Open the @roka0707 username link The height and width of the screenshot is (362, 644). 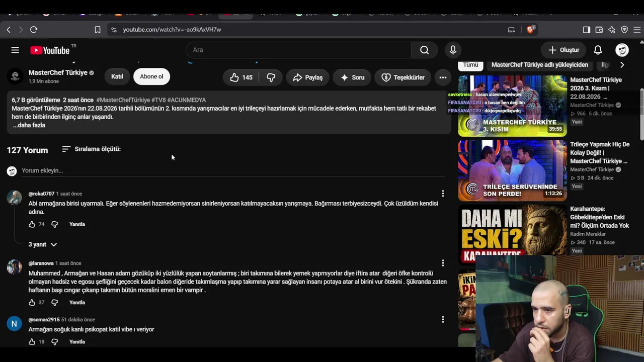coord(41,194)
